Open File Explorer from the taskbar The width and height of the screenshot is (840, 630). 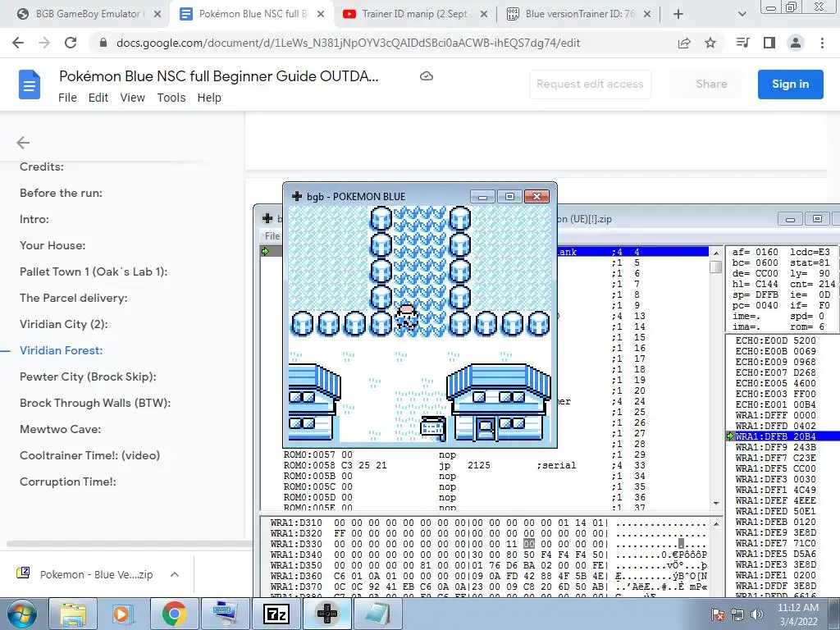click(73, 614)
